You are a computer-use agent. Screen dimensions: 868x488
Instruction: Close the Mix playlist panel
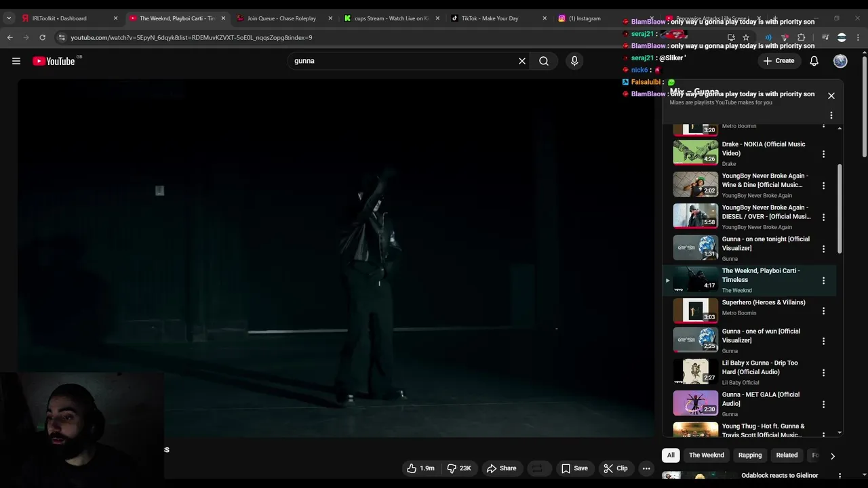click(831, 96)
